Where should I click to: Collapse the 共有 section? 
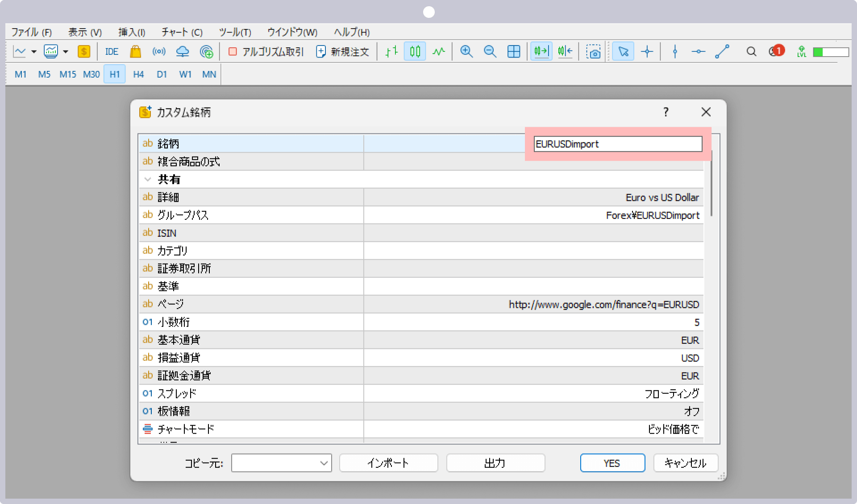point(148,179)
